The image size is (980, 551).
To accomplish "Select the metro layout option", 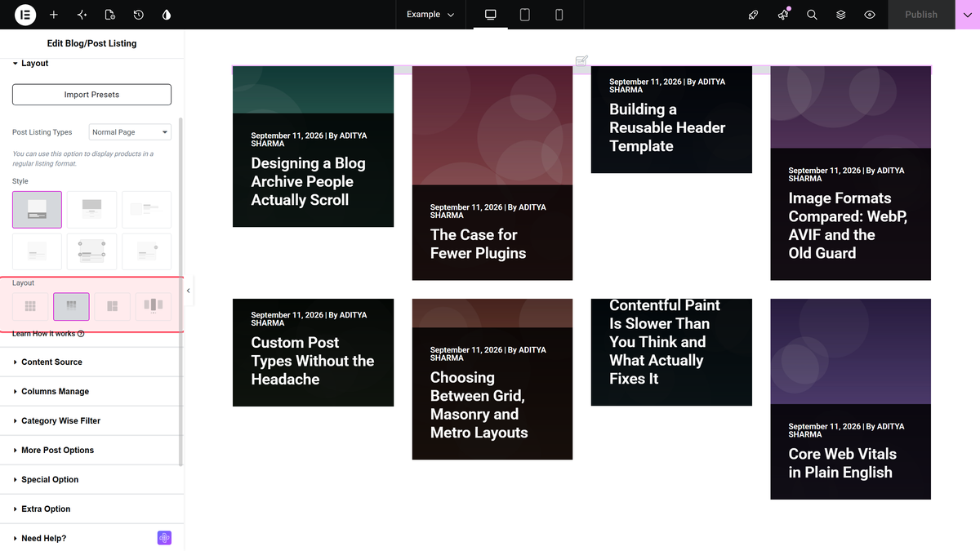I will [x=112, y=306].
